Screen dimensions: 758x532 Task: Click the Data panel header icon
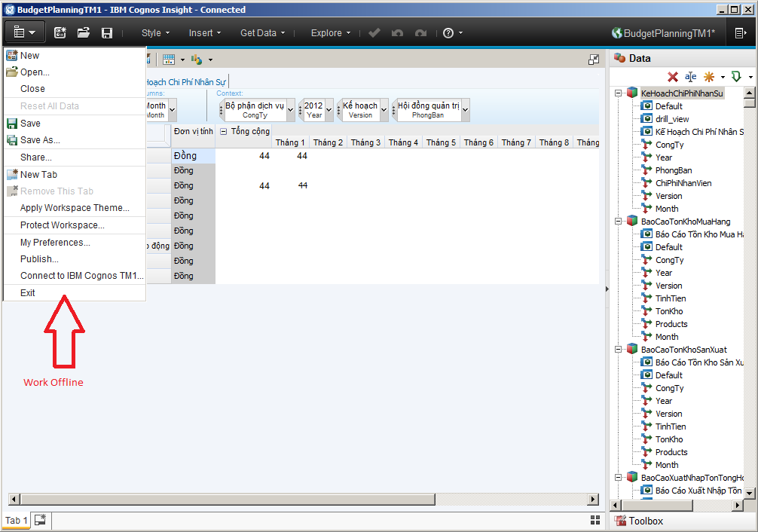620,58
